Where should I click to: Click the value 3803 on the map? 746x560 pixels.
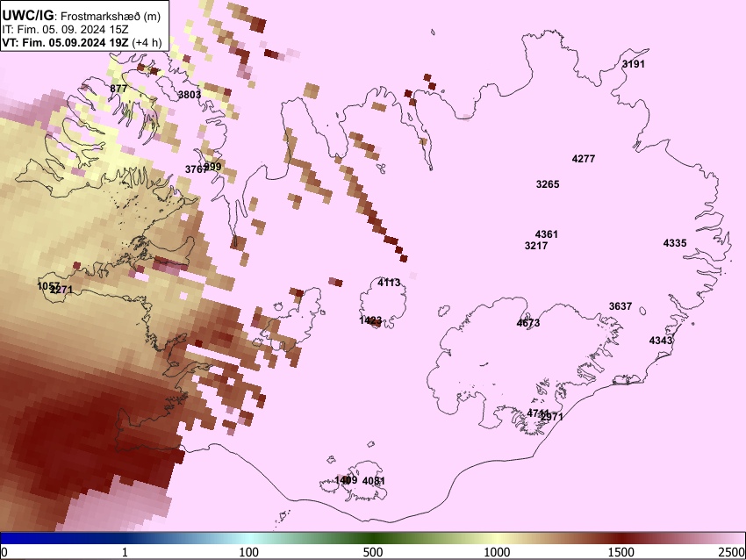coord(190,95)
